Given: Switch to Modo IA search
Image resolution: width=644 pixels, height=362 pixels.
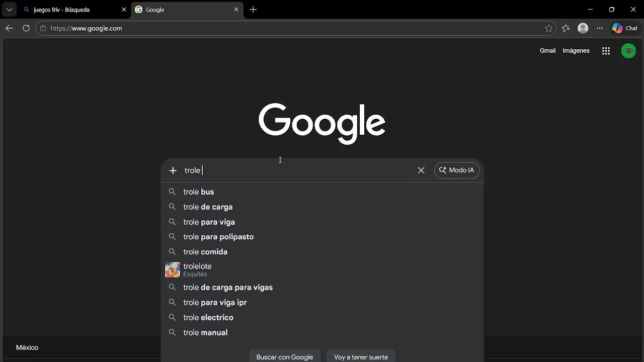Looking at the screenshot, I should tap(457, 170).
